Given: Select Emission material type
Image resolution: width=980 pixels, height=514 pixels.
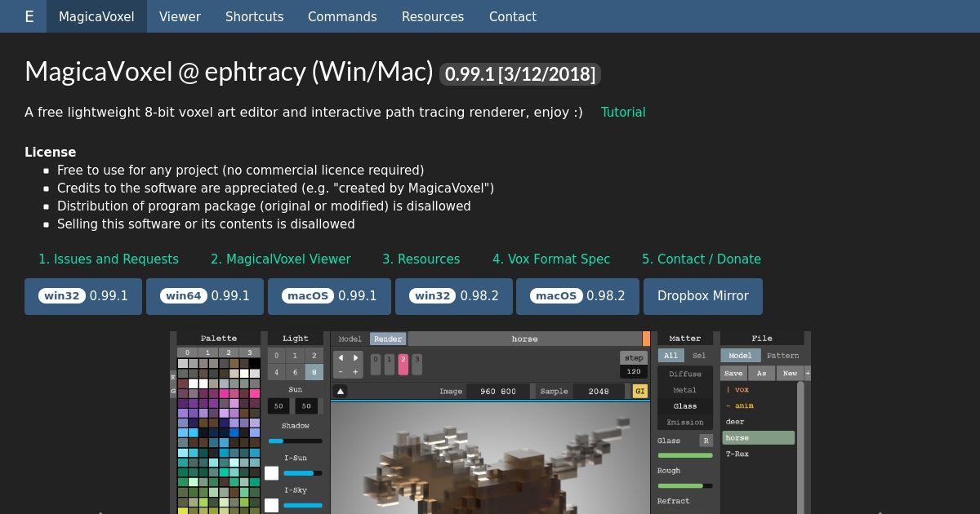Looking at the screenshot, I should (685, 422).
